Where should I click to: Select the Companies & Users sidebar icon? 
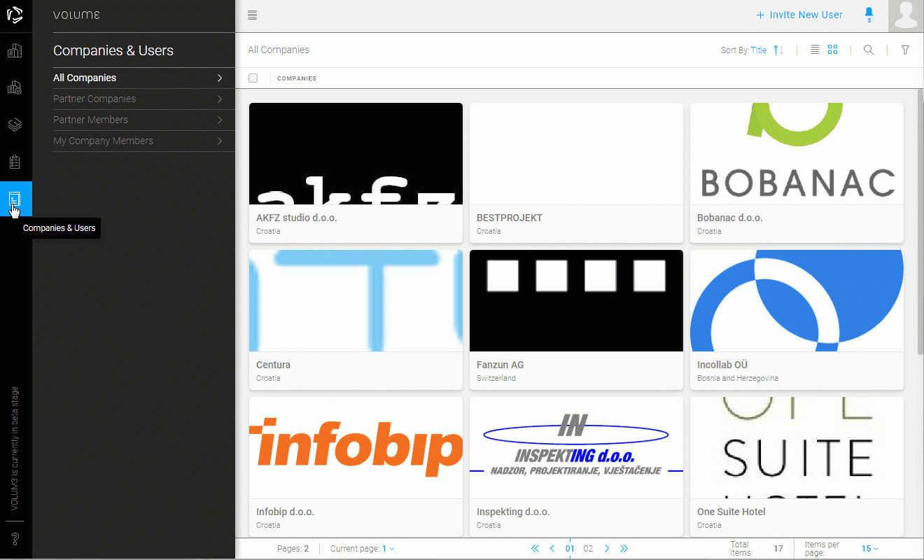coord(15,199)
